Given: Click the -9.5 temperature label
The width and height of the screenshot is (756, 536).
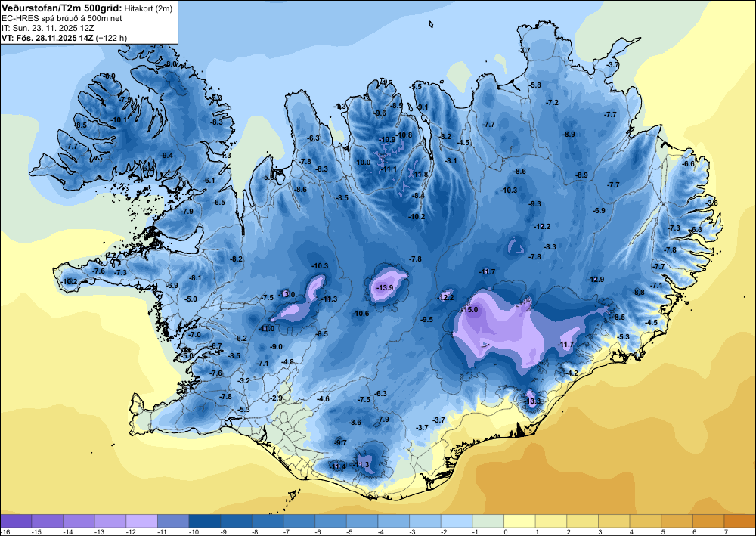Looking at the screenshot, I should coord(426,320).
